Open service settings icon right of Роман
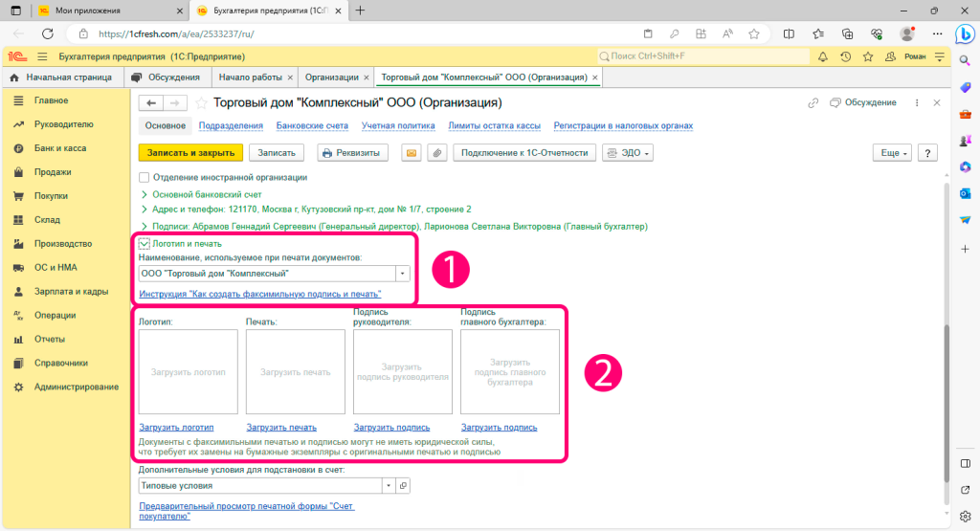The width and height of the screenshot is (980, 531). click(x=940, y=56)
